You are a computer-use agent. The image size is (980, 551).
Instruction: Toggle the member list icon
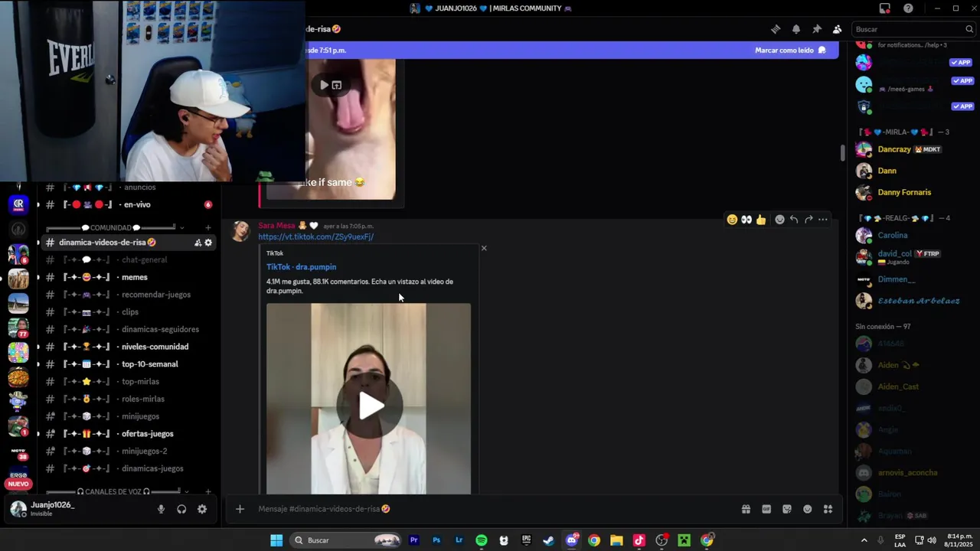coord(837,29)
